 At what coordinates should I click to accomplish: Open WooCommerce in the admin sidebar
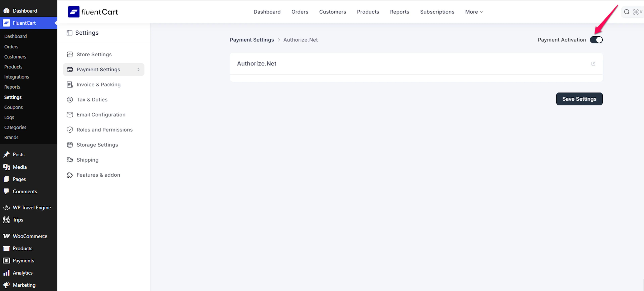(30, 236)
